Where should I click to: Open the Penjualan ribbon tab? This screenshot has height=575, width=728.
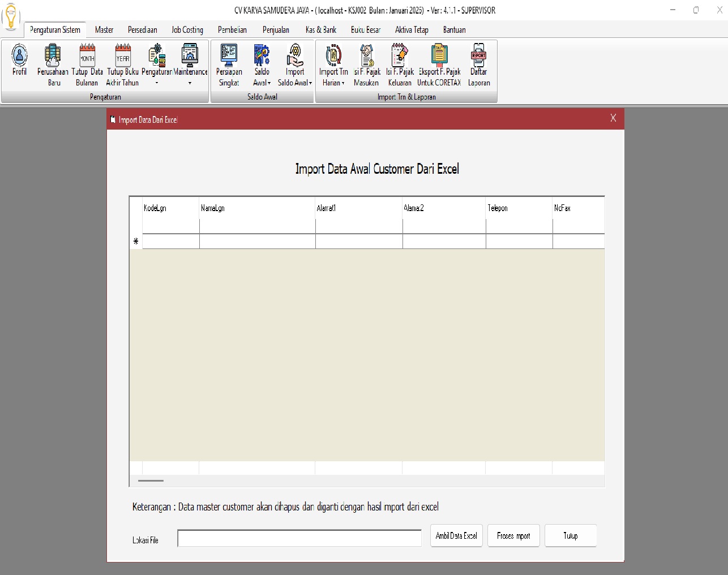[x=276, y=30]
